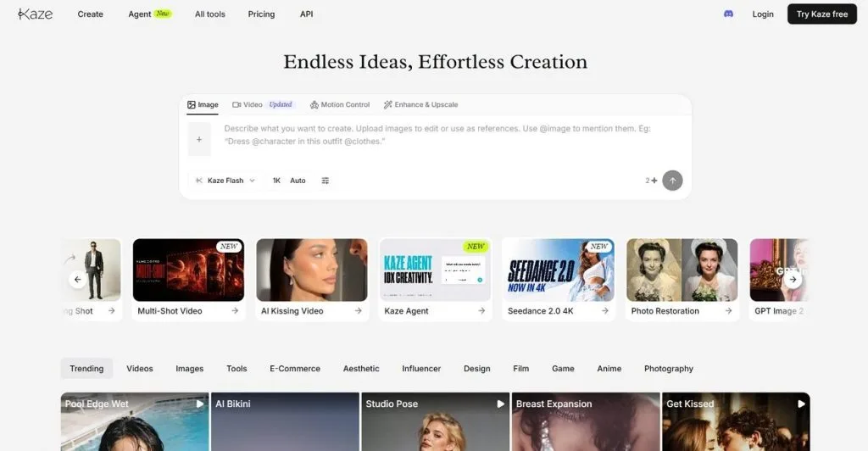Select the Aesthetic category filter
Image resolution: width=868 pixels, height=451 pixels.
tap(361, 369)
